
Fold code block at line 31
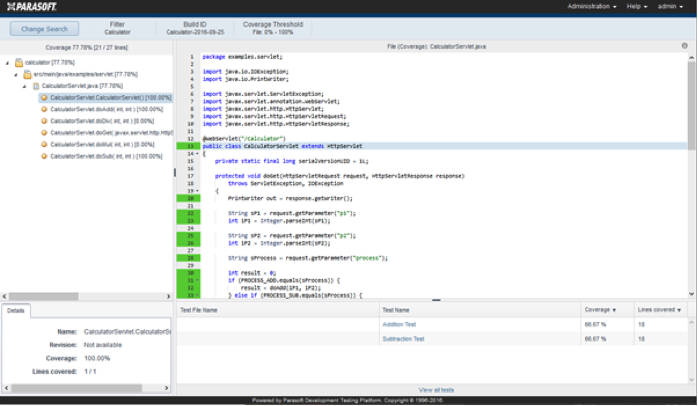point(197,280)
